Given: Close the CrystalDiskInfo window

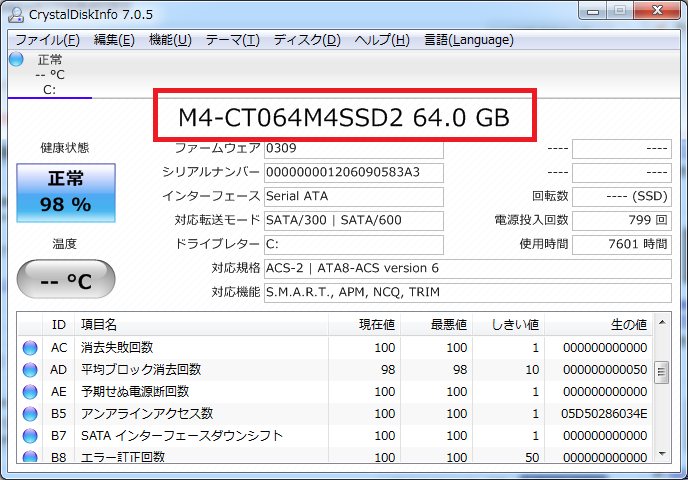Looking at the screenshot, I should point(657,11).
